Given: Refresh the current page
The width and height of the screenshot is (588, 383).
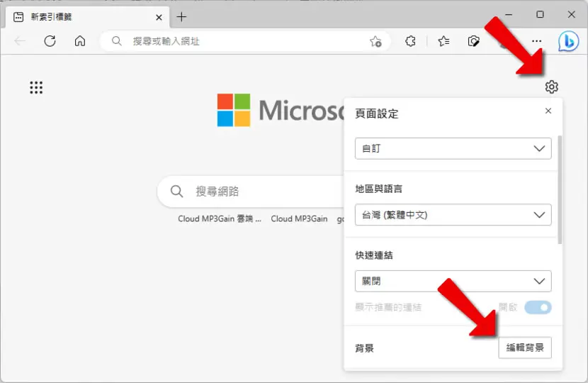Looking at the screenshot, I should [50, 41].
